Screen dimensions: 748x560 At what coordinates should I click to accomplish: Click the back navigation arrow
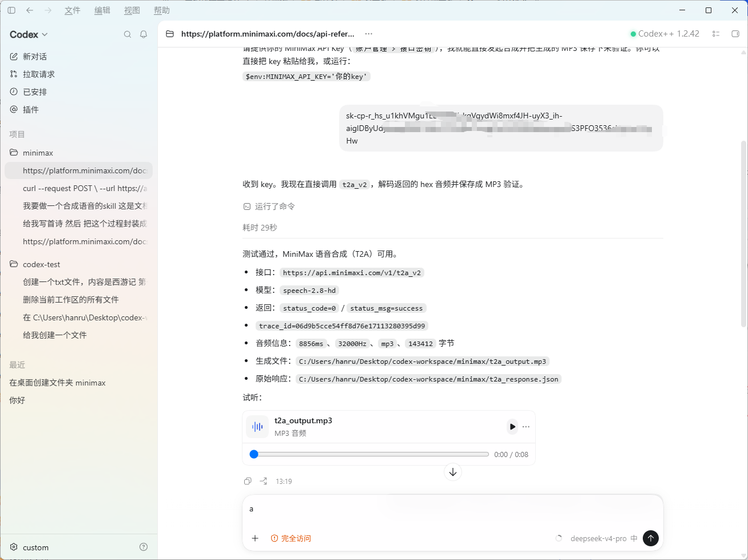(x=30, y=10)
